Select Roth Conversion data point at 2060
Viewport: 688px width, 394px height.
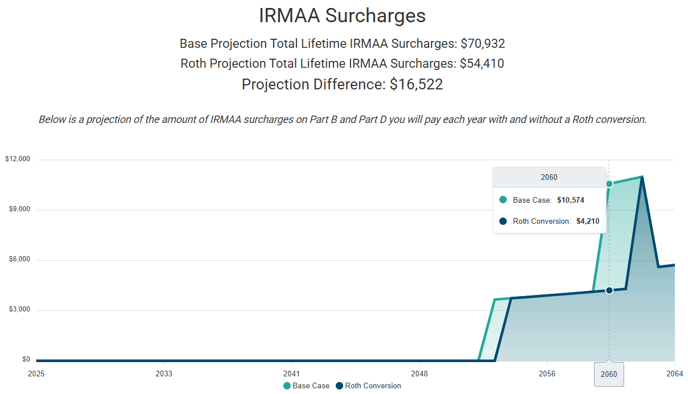click(x=609, y=290)
